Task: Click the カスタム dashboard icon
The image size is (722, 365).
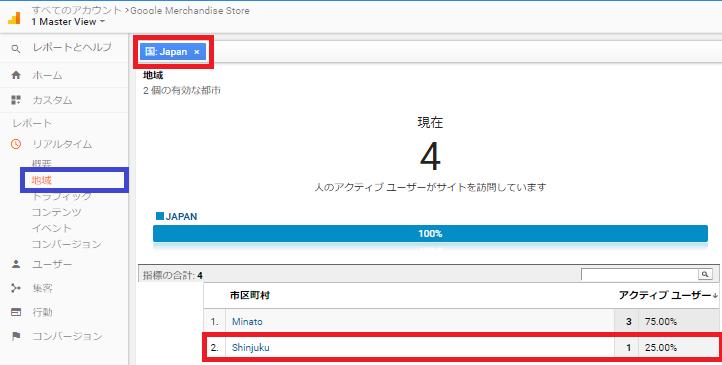Action: [16, 100]
